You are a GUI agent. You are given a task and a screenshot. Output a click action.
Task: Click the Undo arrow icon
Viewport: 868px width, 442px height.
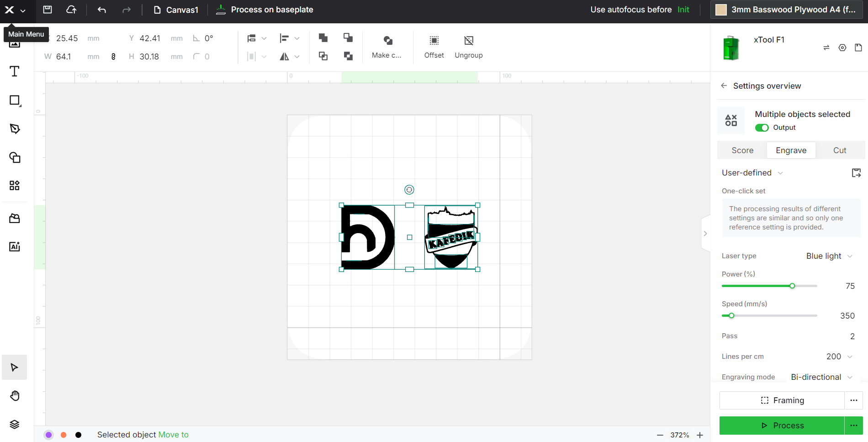(x=102, y=10)
